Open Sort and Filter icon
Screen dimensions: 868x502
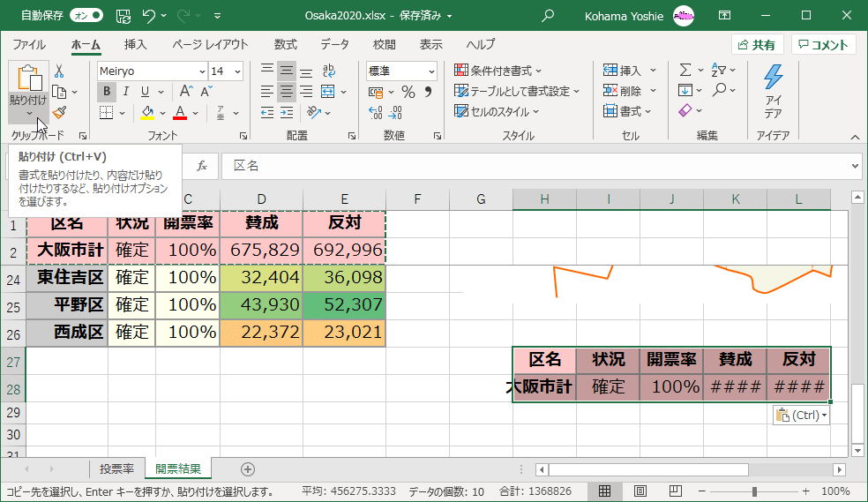coord(719,70)
